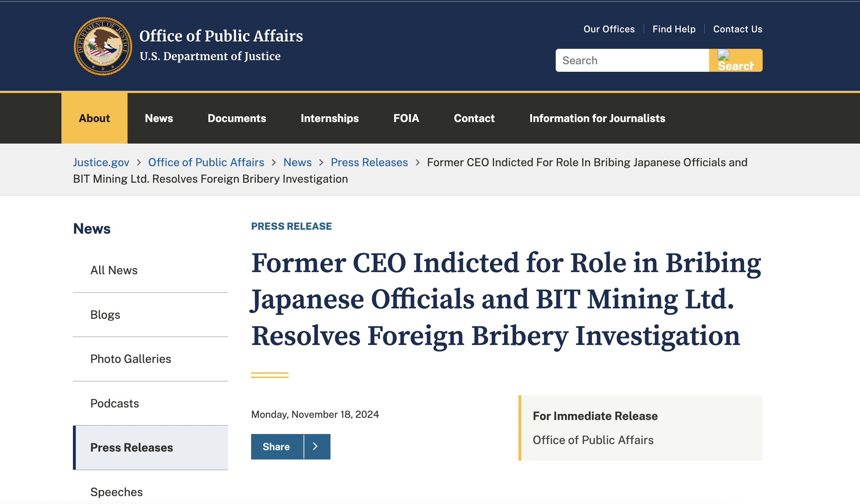Navigate to Justice.gov breadcrumb link
860x504 pixels.
point(101,162)
